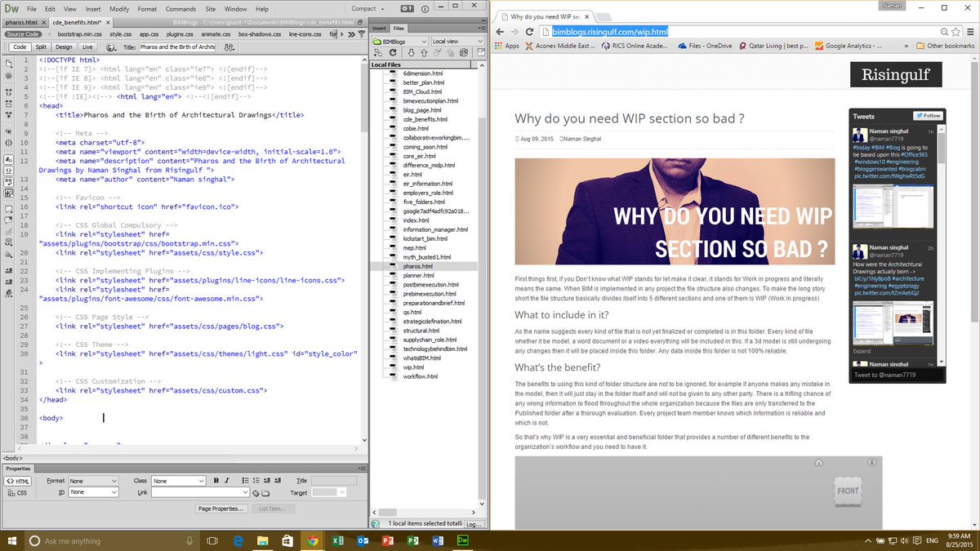The width and height of the screenshot is (980, 551).
Task: Click the Page Properties button
Action: pos(222,508)
